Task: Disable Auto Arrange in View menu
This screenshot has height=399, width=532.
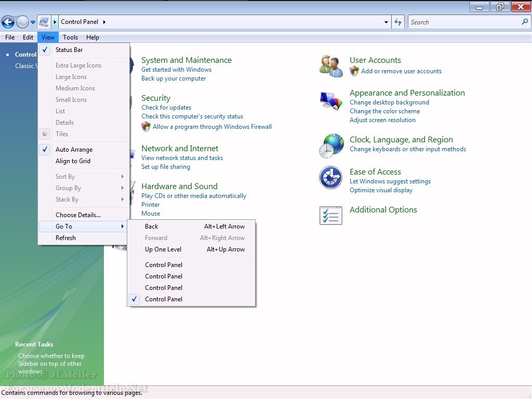Action: pos(74,150)
